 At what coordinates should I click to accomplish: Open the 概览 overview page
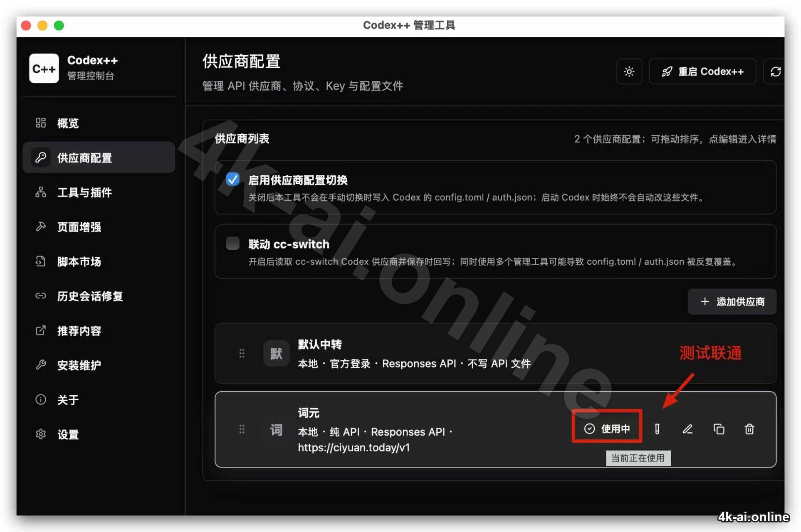tap(99, 123)
